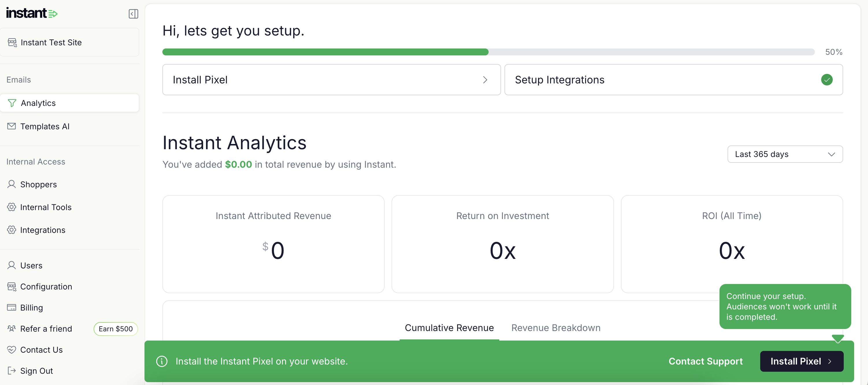The image size is (868, 385).
Task: Click the Continue your setup tooltip
Action: click(785, 306)
